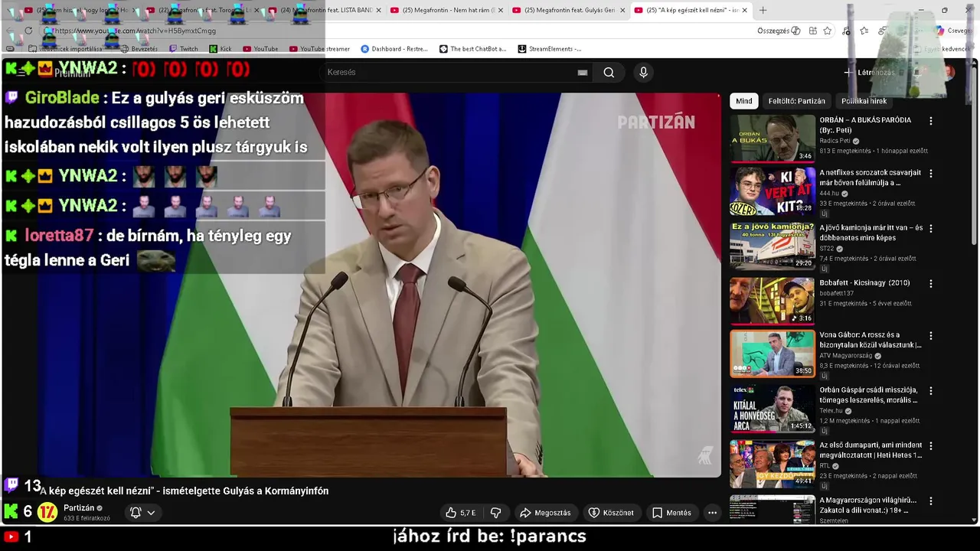Click the video player to pause
Screen dimensions: 980x551
[361, 285]
